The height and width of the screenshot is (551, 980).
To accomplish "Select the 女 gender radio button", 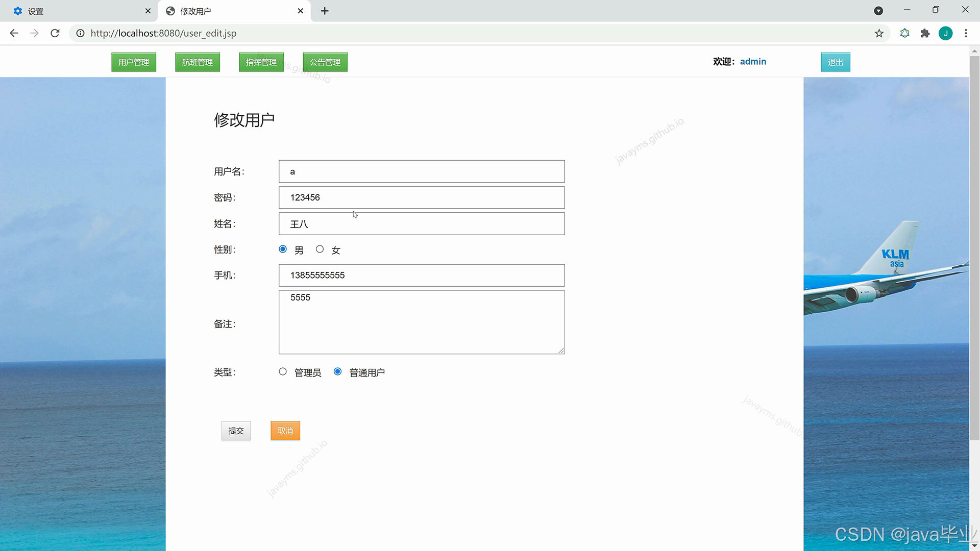I will 320,249.
